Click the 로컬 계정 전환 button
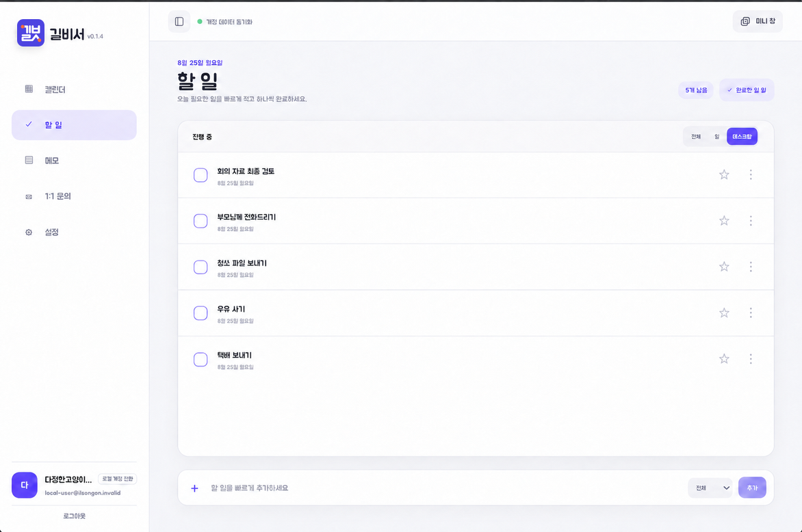802x532 pixels. (x=118, y=479)
